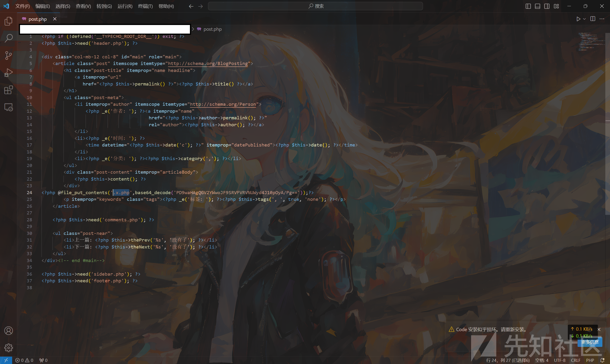
Task: Click the 更多信息 notification button
Action: point(590,342)
